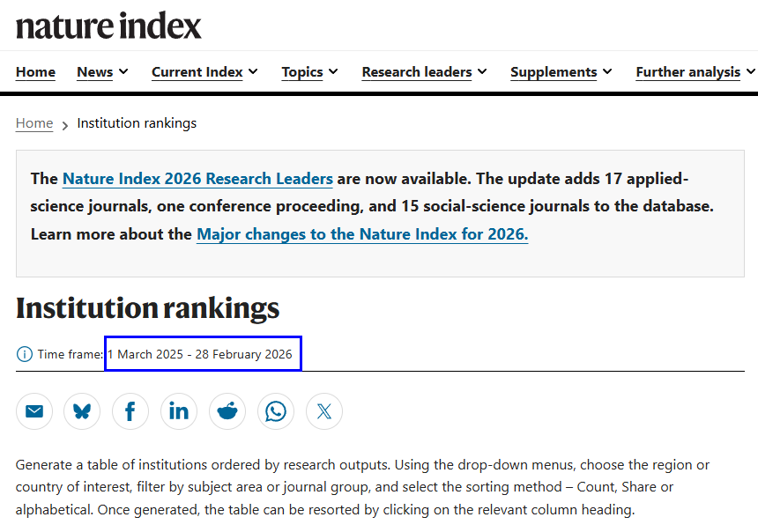
Task: Share on Bluesky butterfly icon
Action: click(82, 411)
